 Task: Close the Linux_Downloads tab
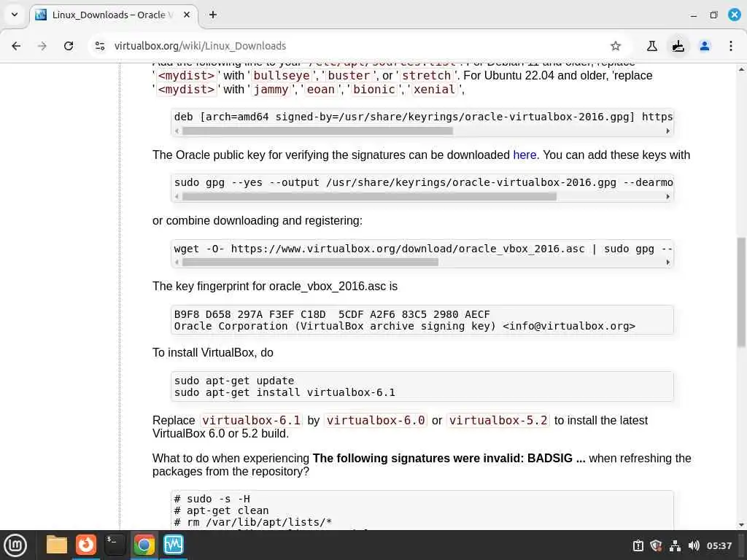pyautogui.click(x=187, y=15)
